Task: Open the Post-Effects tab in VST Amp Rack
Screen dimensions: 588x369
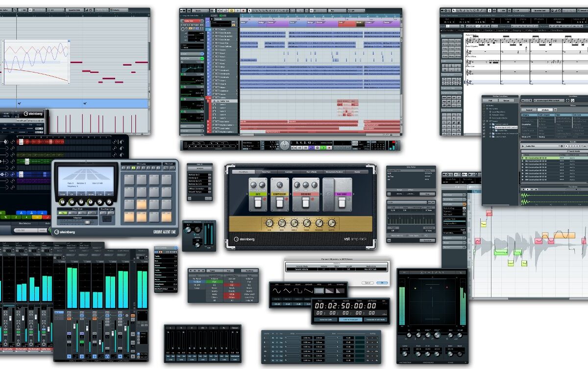Action: [x=312, y=172]
